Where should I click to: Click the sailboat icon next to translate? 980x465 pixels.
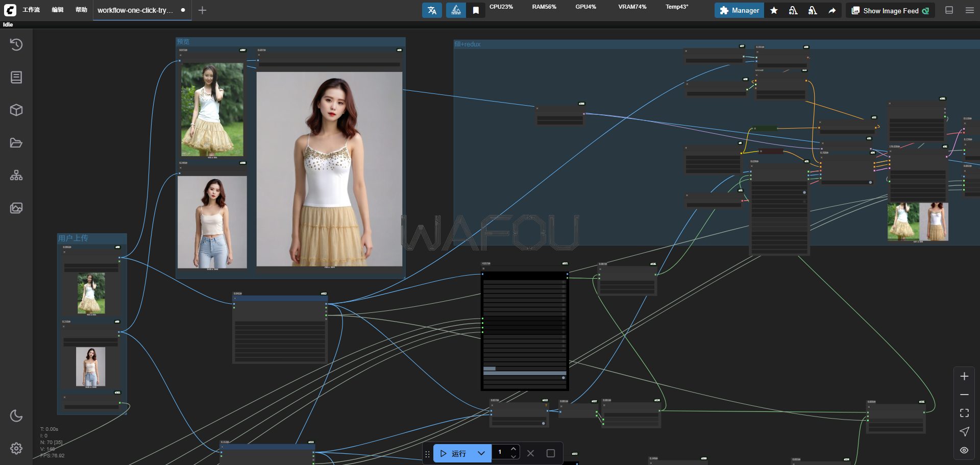click(x=456, y=10)
